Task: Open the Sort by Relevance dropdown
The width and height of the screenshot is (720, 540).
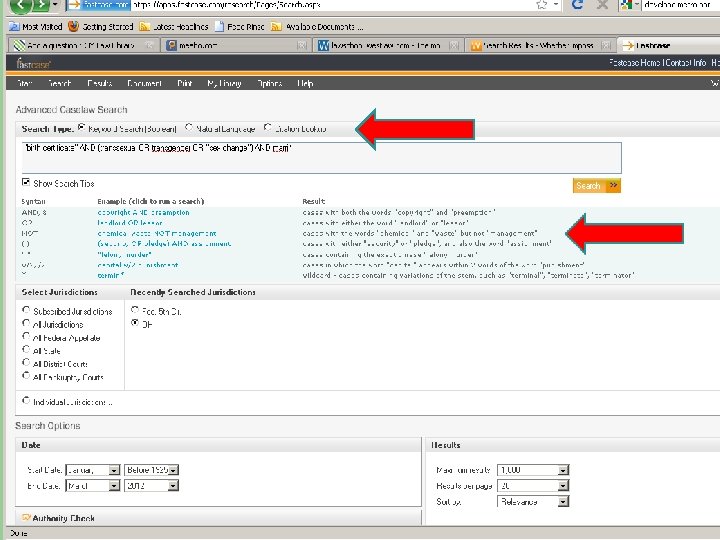Action: click(533, 501)
